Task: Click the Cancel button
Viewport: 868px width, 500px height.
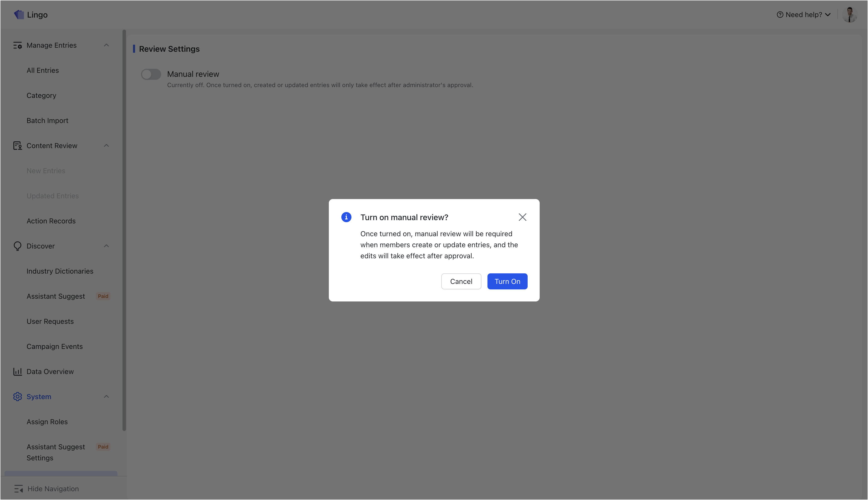Action: [x=461, y=281]
